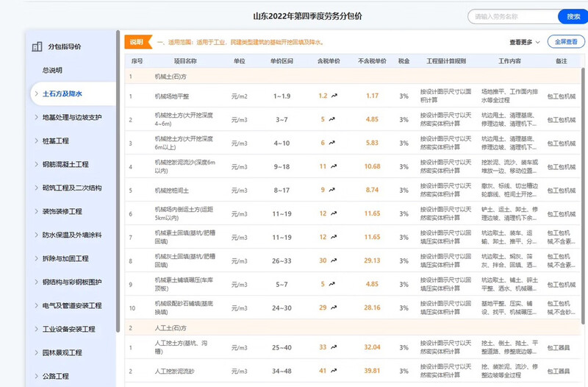Show trend chart for 人工挖淤泥流砂
This screenshot has width=588, height=387.
[x=334, y=371]
